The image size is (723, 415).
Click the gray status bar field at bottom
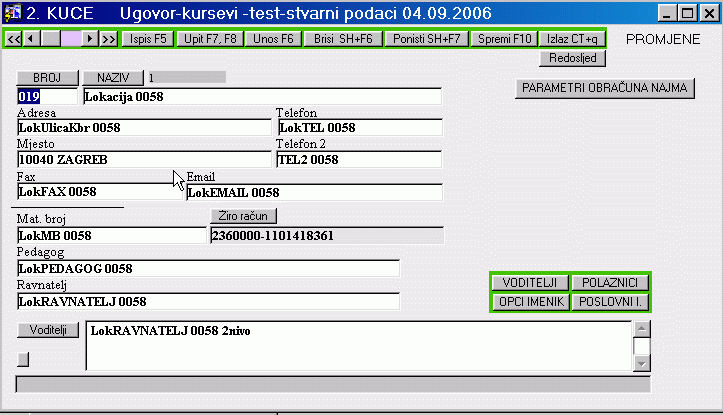pos(333,384)
